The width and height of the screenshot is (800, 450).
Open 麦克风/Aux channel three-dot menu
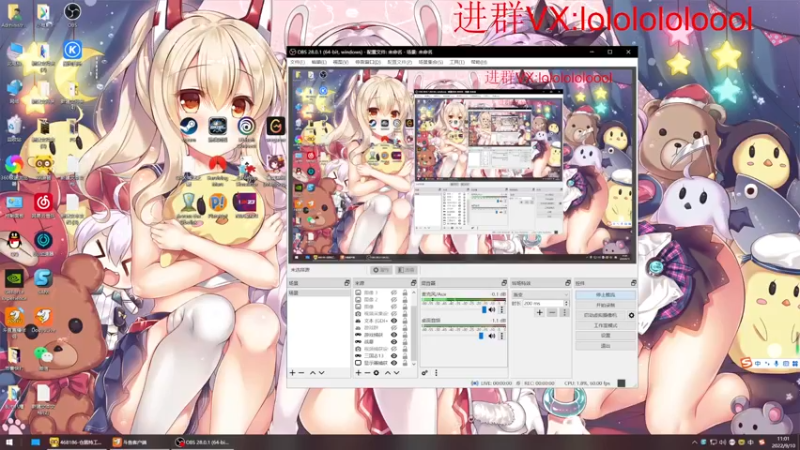coord(502,310)
